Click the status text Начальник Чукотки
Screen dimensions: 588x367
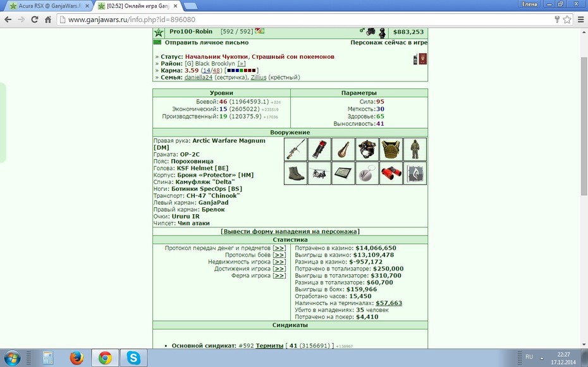[216, 57]
